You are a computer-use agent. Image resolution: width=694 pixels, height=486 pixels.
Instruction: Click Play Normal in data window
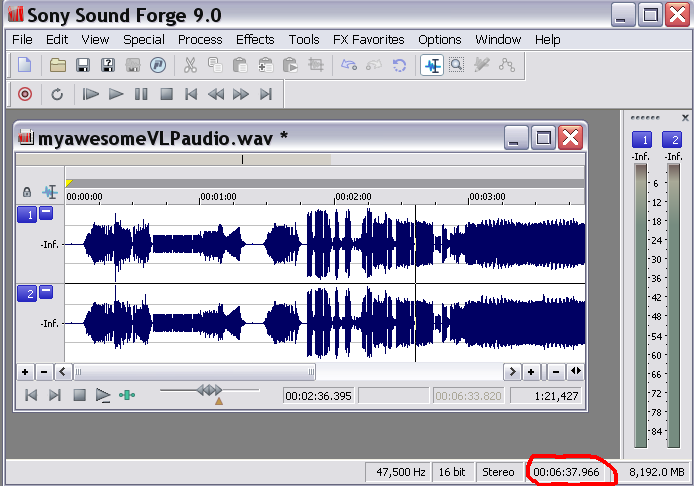click(x=103, y=395)
